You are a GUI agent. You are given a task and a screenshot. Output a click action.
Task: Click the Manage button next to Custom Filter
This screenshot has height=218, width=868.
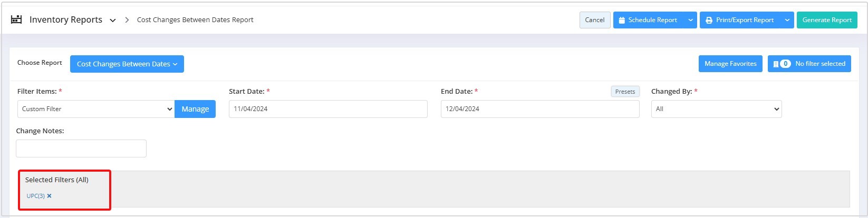[195, 109]
